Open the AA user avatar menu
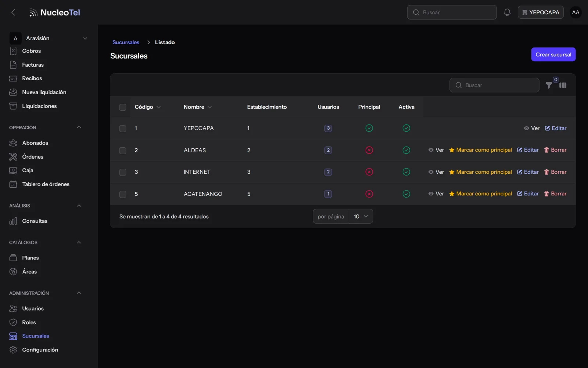The width and height of the screenshot is (588, 368). click(576, 13)
